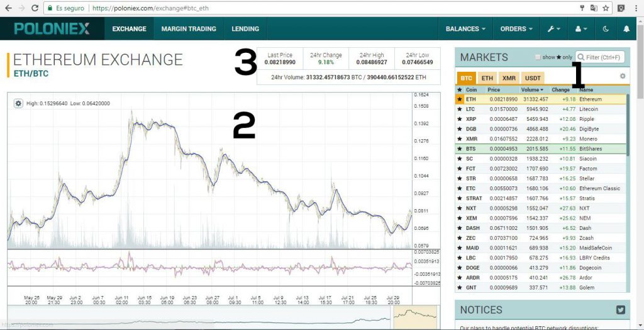Reload the page with the refresh icon
Screen dimensions: 644x330
[x=35, y=8]
